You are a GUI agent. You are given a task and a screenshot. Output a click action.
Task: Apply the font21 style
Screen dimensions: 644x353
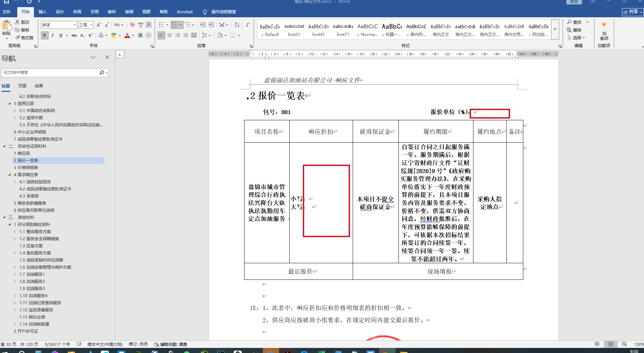(294, 30)
